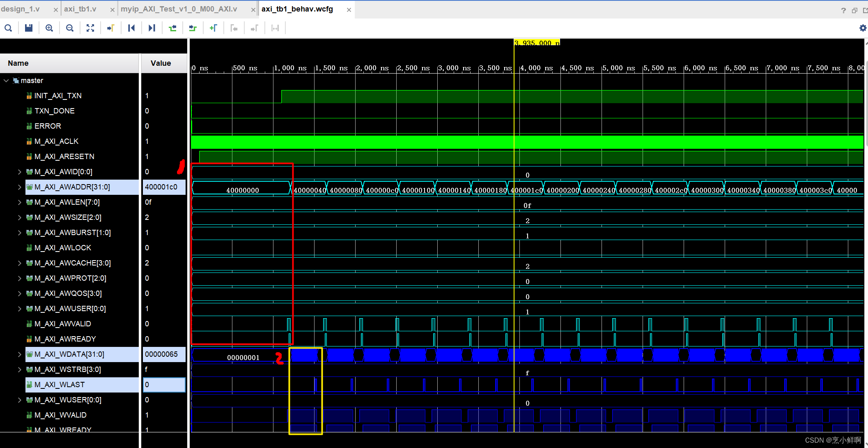
Task: Click value 400001c0 for AWADDR
Action: pos(164,187)
